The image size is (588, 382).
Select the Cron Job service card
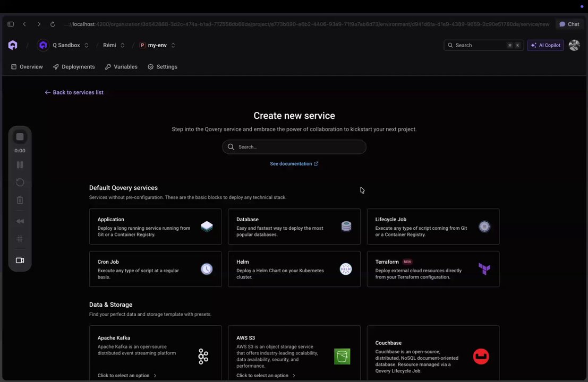[x=155, y=269]
